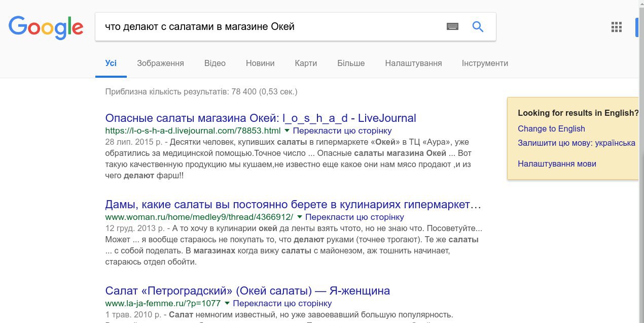The height and width of the screenshot is (323, 644).
Task: Open the on-screen keyboard input tool
Action: [452, 26]
